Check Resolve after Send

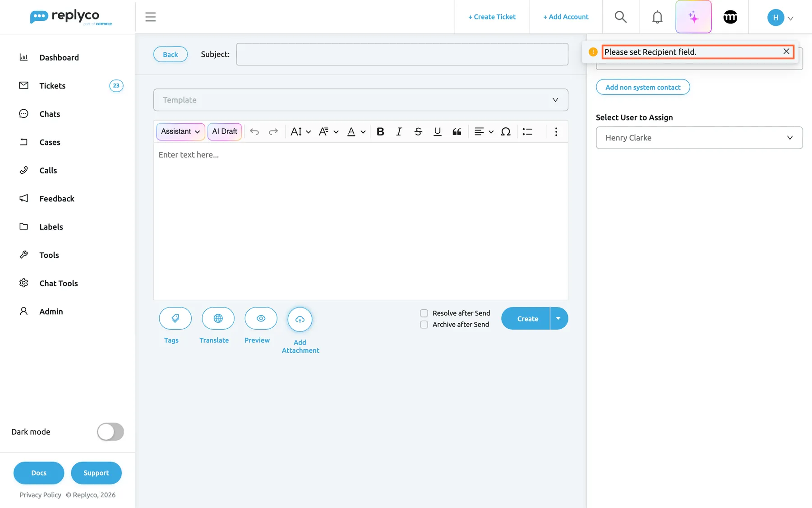pos(424,313)
